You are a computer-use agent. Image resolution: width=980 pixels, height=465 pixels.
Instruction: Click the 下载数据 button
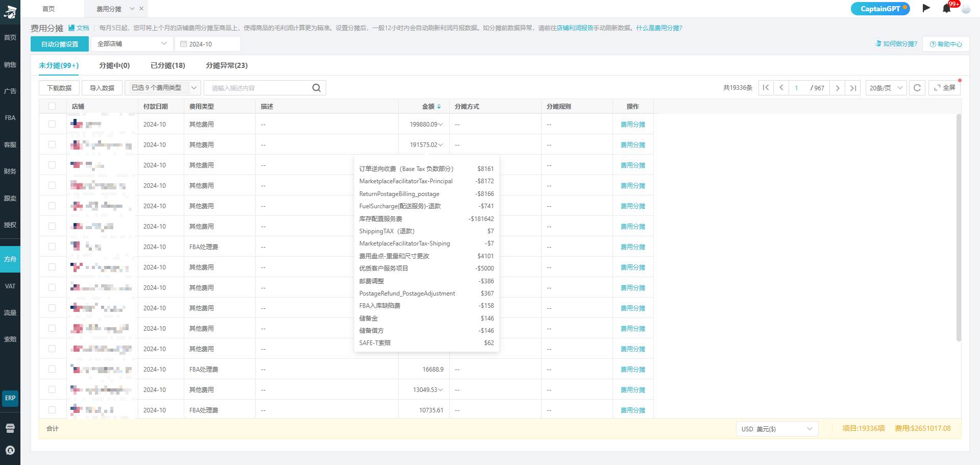[x=59, y=88]
